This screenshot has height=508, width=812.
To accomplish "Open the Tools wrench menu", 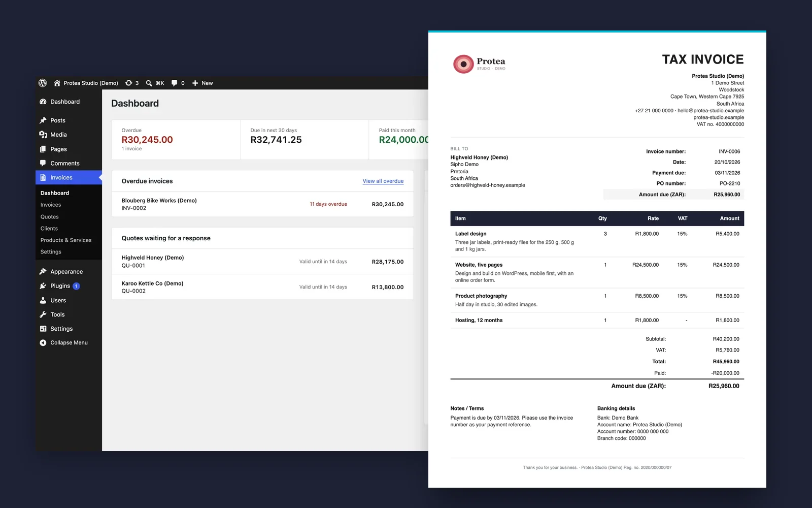I will pos(69,314).
